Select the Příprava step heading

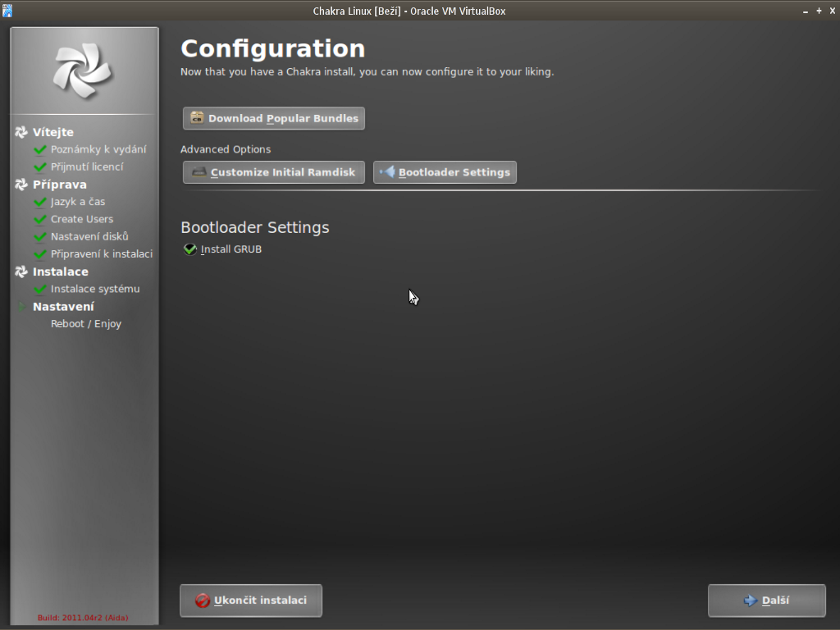tap(59, 185)
